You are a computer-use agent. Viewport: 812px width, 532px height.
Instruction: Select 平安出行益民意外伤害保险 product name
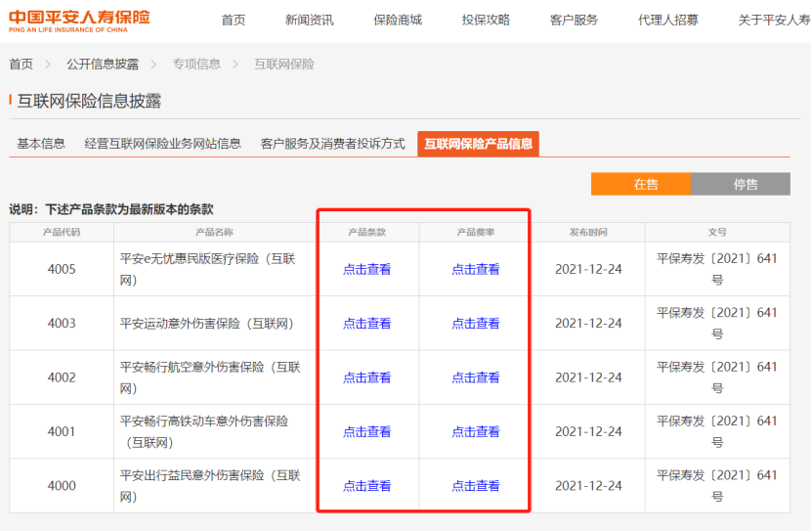[x=210, y=486]
